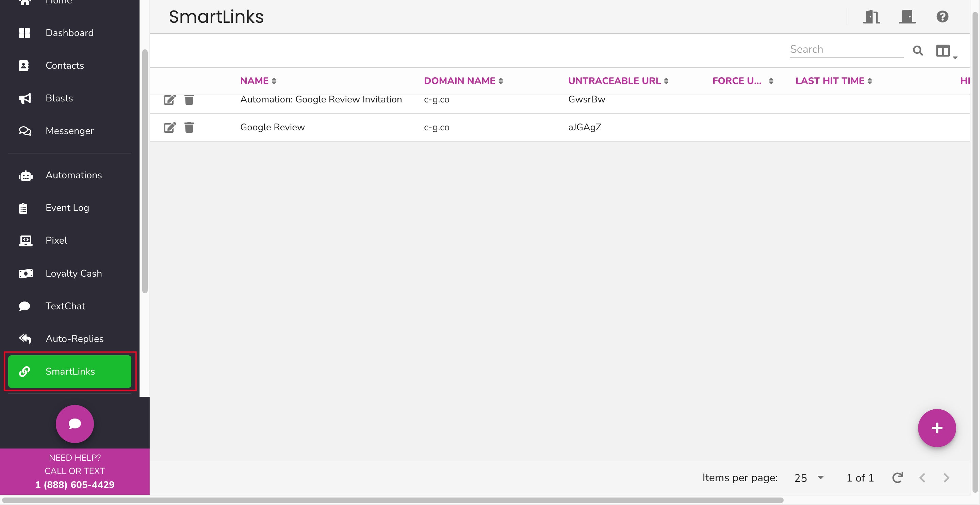Screen dimensions: 980x505
Task: Open help via question mark icon
Action: pyautogui.click(x=942, y=17)
